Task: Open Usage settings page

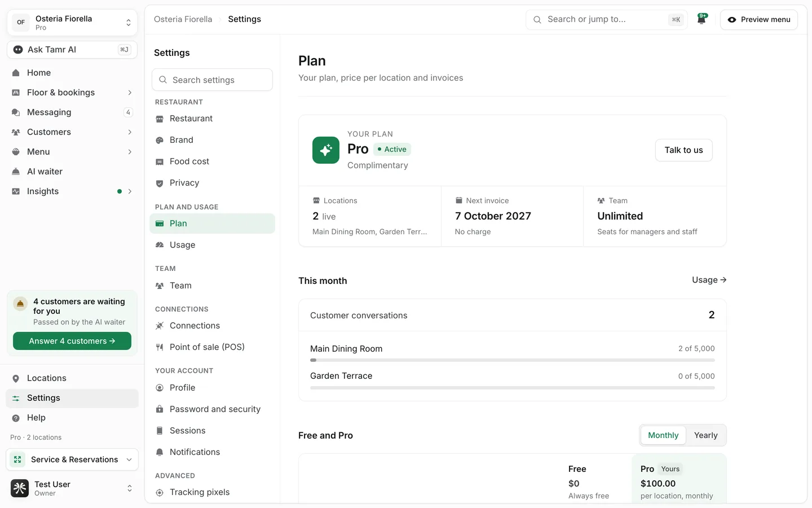Action: (x=212, y=245)
